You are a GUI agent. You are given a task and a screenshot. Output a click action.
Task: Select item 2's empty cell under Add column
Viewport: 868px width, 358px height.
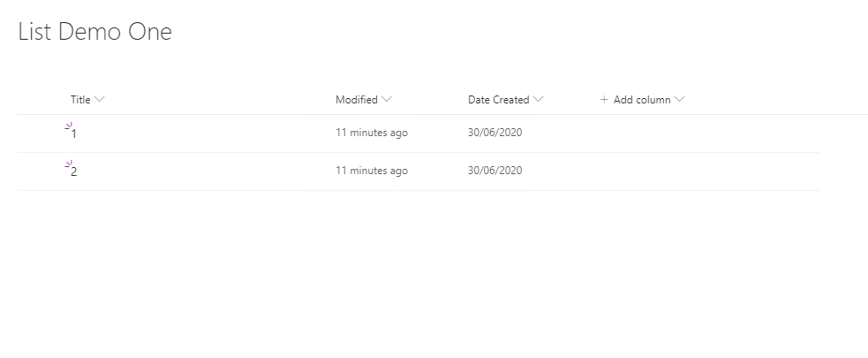tap(707, 171)
